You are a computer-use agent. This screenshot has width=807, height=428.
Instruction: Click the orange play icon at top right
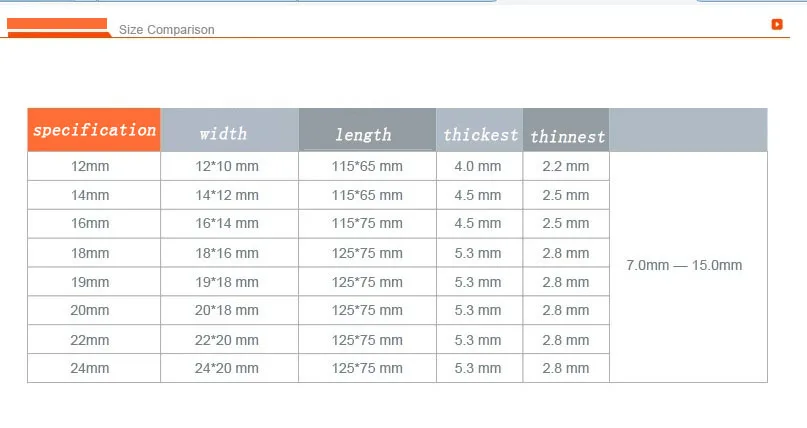[777, 24]
